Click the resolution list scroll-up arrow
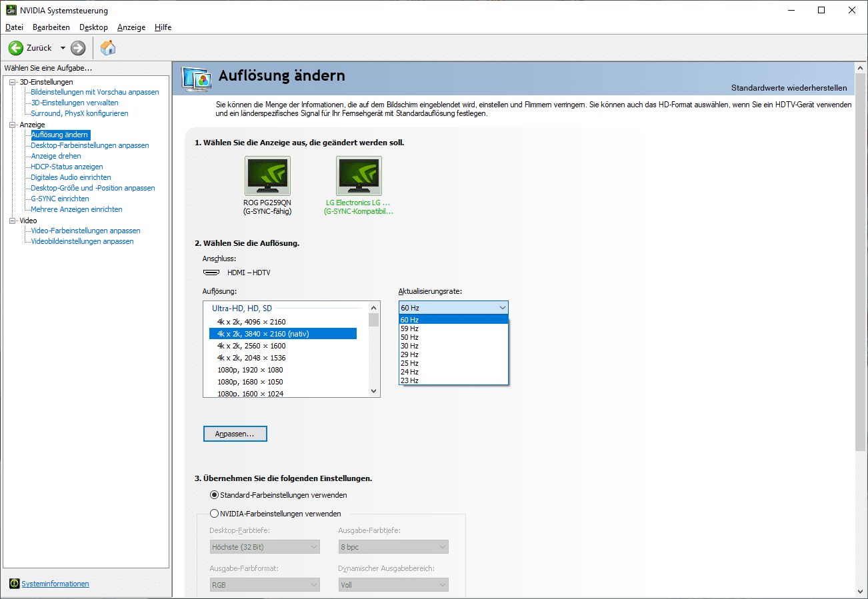Screen dimensions: 868x599 point(373,308)
